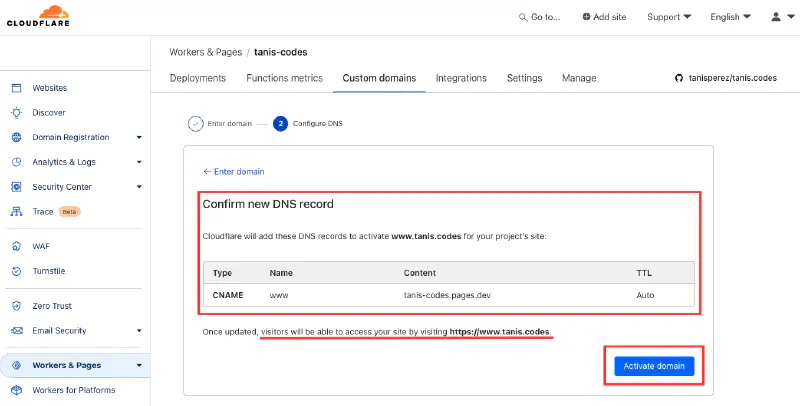Click the WAF shield icon
800x406 pixels.
coord(16,246)
